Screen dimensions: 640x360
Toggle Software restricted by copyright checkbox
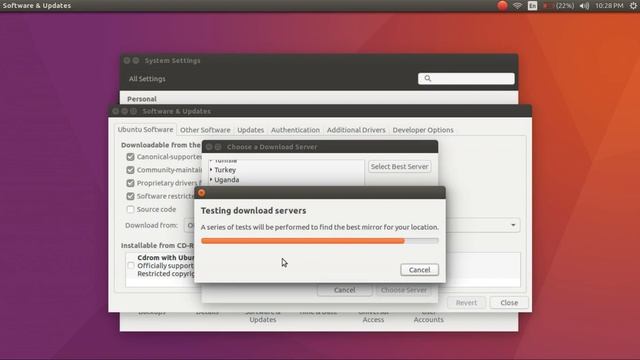click(x=130, y=196)
